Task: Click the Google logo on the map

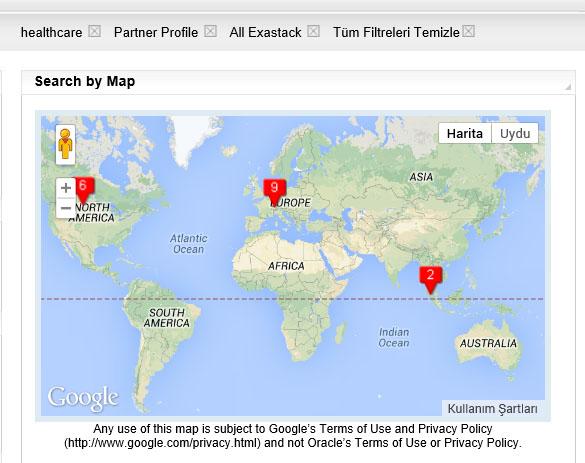Action: coord(84,398)
